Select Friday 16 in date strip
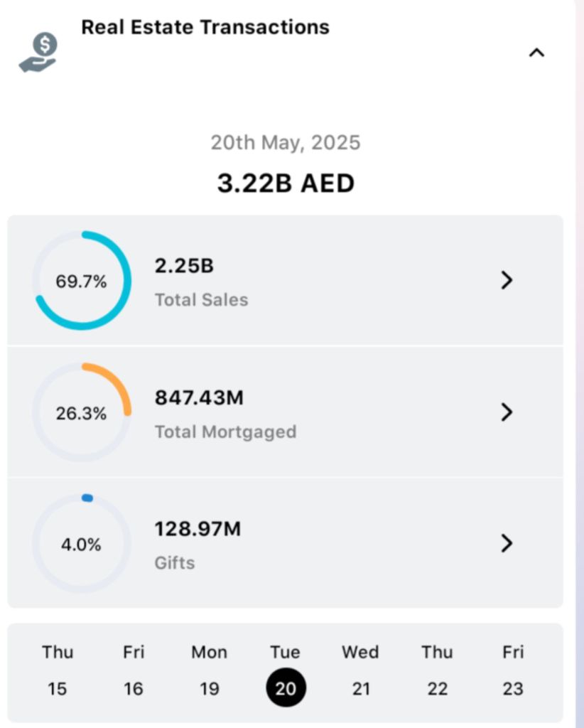 [134, 671]
